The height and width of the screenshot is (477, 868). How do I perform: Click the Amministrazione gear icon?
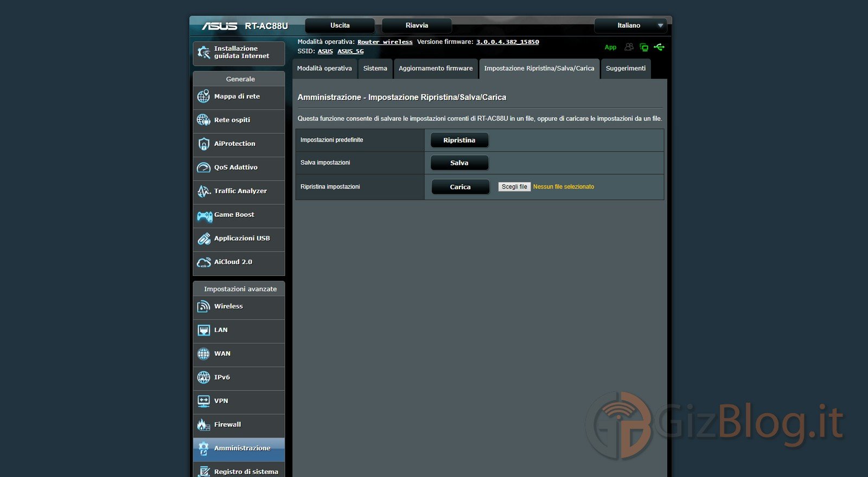point(203,448)
